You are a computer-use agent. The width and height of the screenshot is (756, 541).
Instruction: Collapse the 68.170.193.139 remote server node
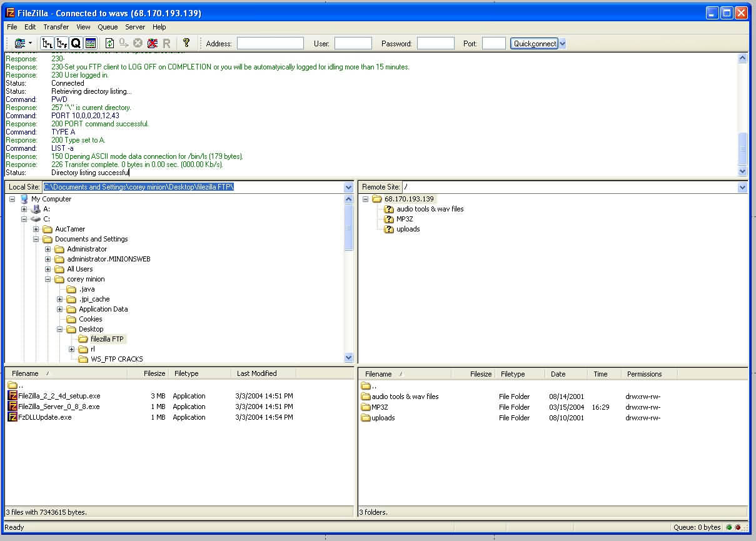coord(365,199)
